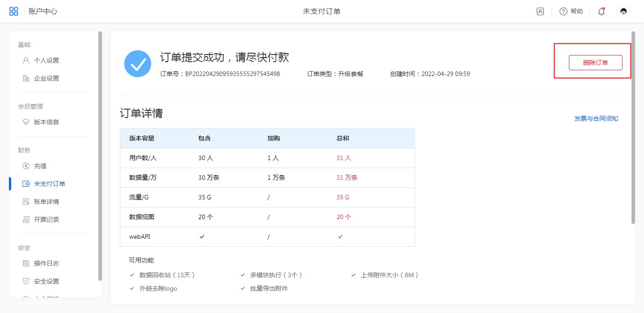Open the contacts icon in top bar
The height and width of the screenshot is (313, 644).
(540, 12)
